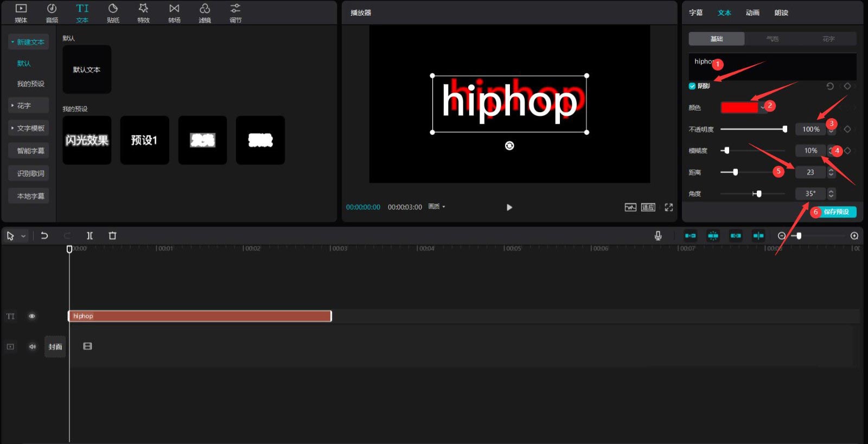Click the microphone record voiceover icon
Image resolution: width=868 pixels, height=444 pixels.
(x=658, y=236)
